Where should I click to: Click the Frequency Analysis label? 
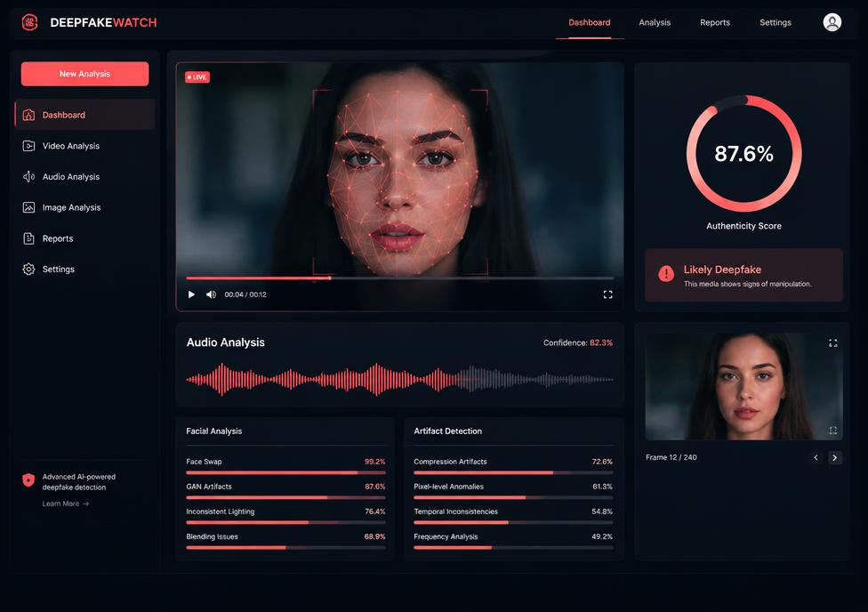(x=446, y=536)
